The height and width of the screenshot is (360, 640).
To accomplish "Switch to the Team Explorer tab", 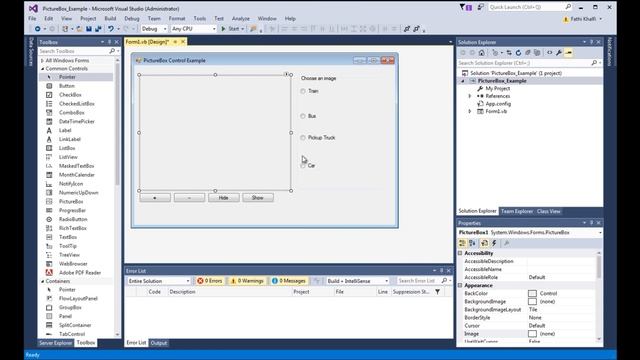I will 516,211.
